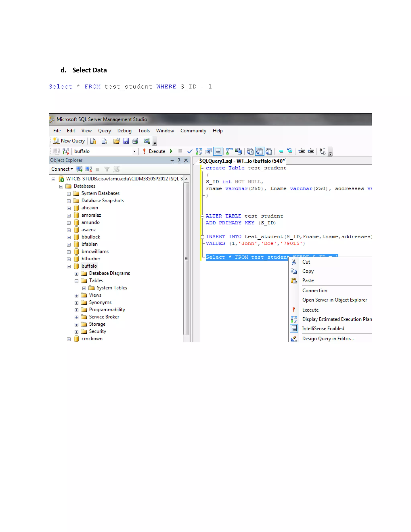Click the Comment Out Selected Lines icon
Viewport: 411px width, 532px height.
[x=281, y=151]
